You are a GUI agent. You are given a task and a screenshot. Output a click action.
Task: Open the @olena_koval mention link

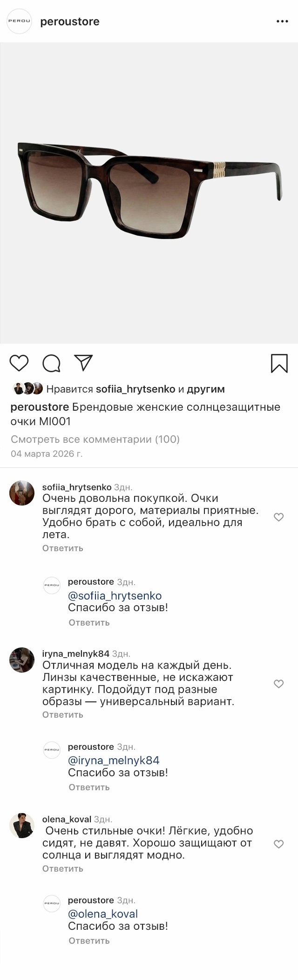pyautogui.click(x=103, y=913)
